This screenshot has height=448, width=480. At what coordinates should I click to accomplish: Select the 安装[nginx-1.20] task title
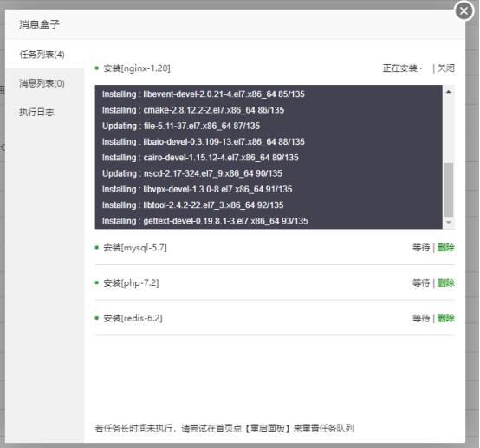tap(137, 68)
